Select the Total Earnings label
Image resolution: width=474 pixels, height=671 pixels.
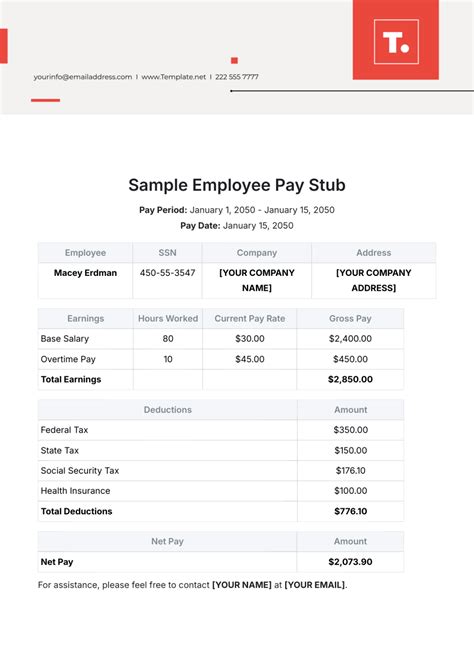pos(71,380)
